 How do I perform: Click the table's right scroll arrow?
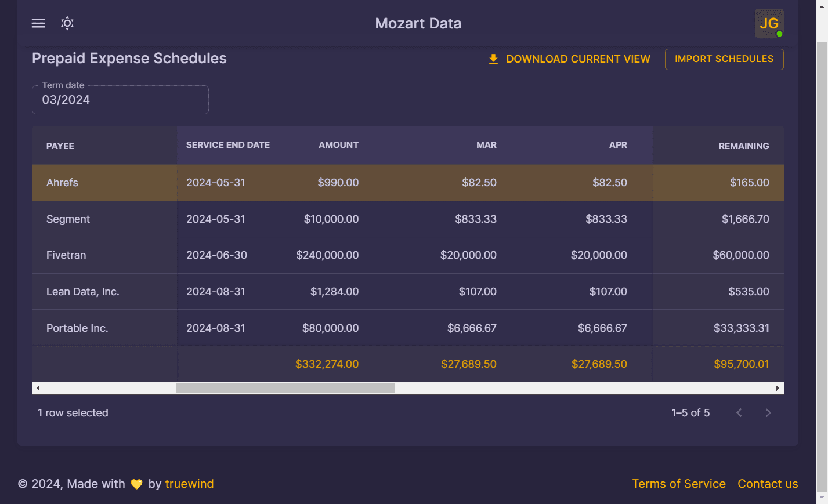click(778, 387)
